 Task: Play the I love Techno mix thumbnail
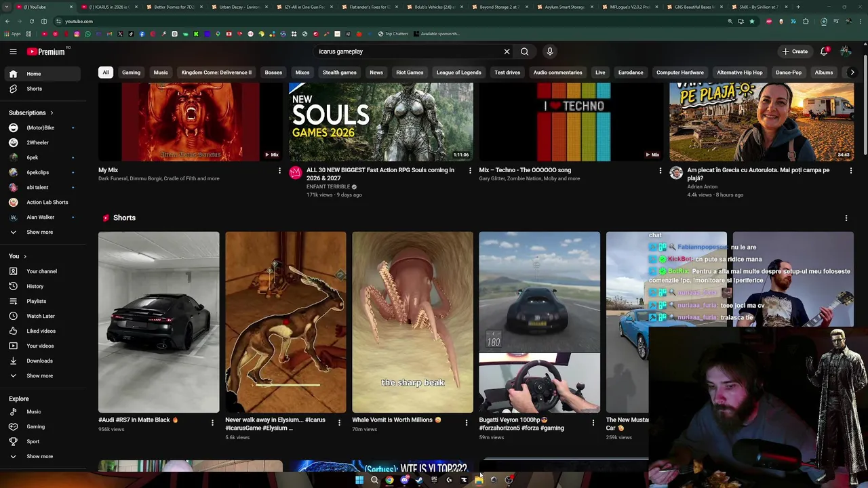coord(572,122)
